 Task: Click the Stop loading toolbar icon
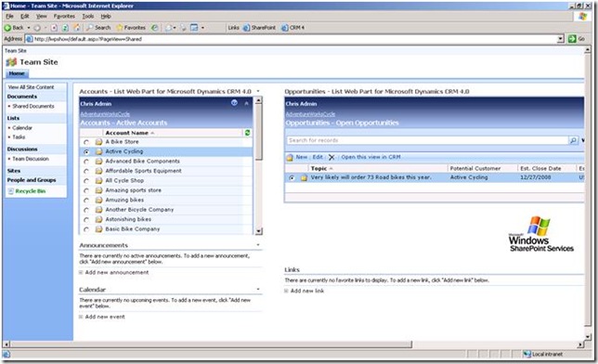pos(54,28)
